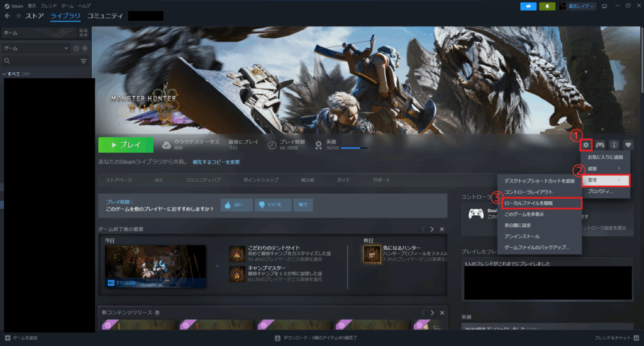Click the ready-to-play filter icon

[x=85, y=48]
